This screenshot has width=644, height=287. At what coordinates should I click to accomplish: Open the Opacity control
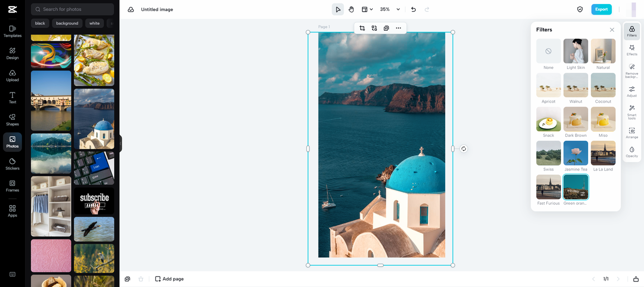(632, 152)
